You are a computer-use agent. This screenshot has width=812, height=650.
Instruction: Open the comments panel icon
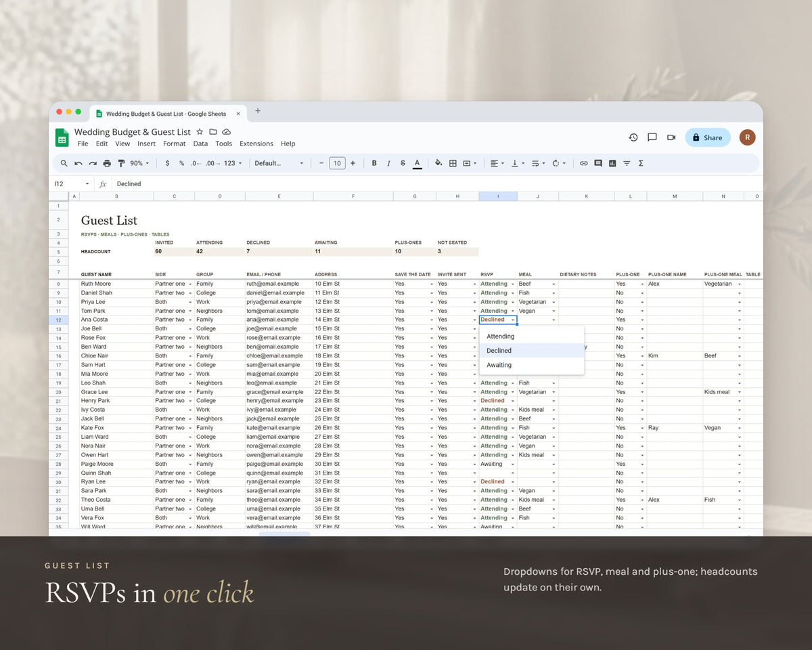652,137
